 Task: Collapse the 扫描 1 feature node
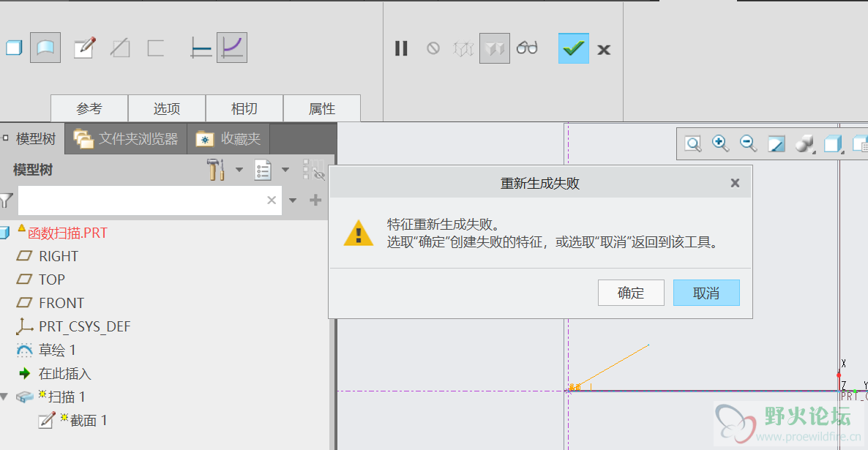click(x=4, y=397)
